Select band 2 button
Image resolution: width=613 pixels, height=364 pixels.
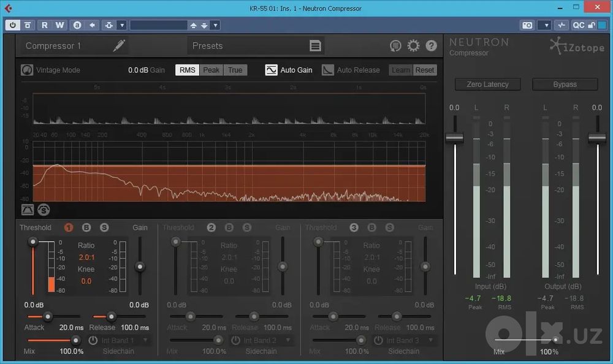211,227
